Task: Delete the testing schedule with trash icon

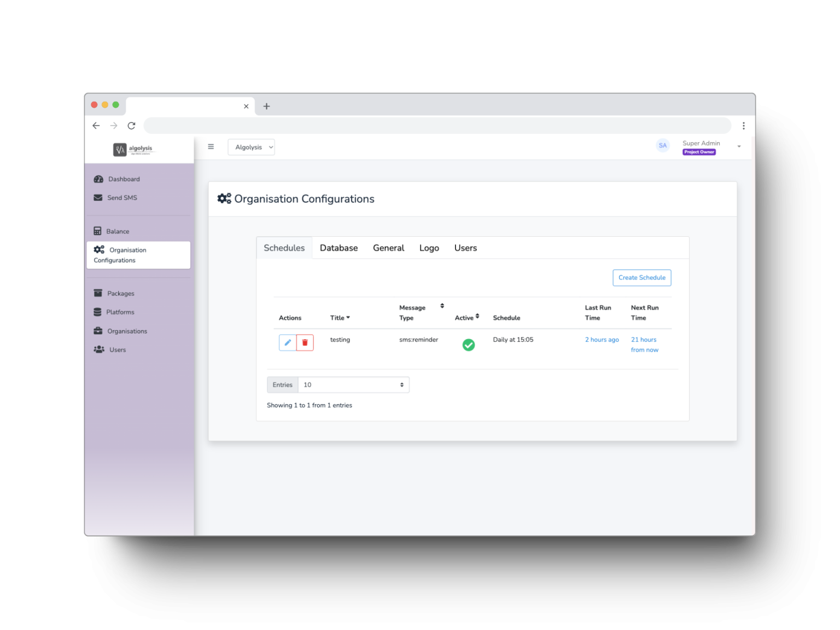Action: click(x=305, y=343)
